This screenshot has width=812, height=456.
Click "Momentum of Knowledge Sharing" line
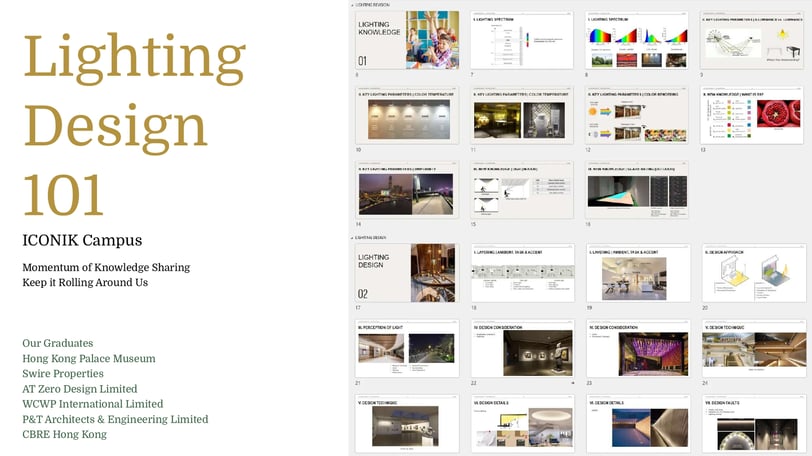point(106,268)
